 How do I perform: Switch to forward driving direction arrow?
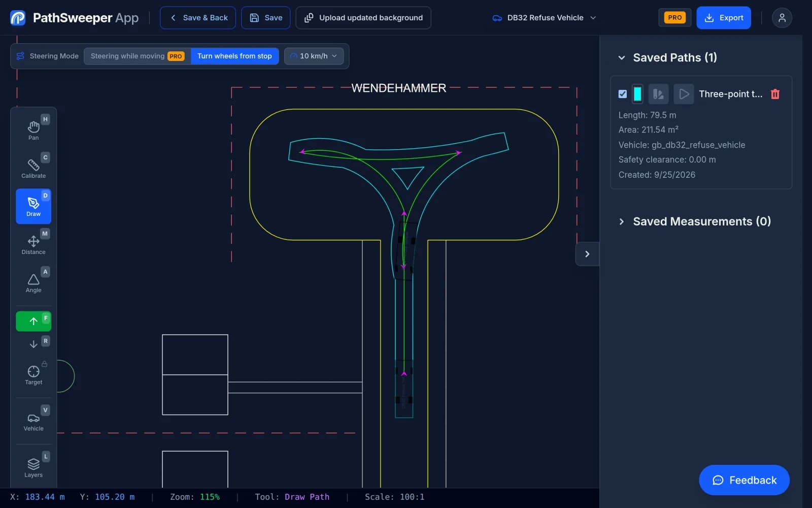coord(33,321)
